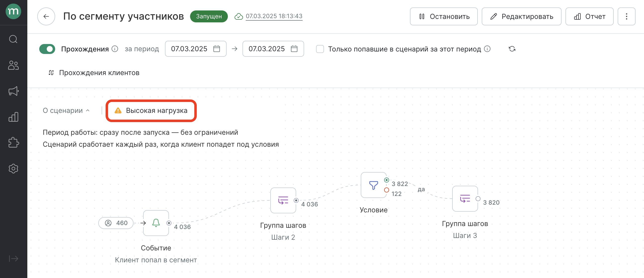Click the green yes-output connector
This screenshot has height=278, width=644.
point(387,180)
